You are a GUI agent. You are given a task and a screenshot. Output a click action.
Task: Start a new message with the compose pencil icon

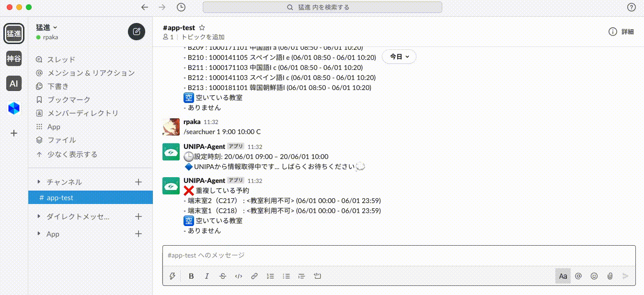coord(137,32)
